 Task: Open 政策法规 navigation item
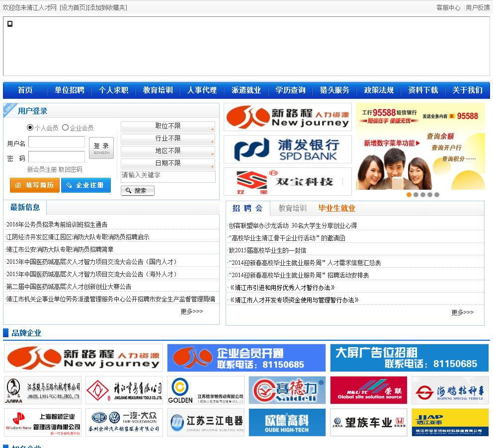pyautogui.click(x=379, y=90)
